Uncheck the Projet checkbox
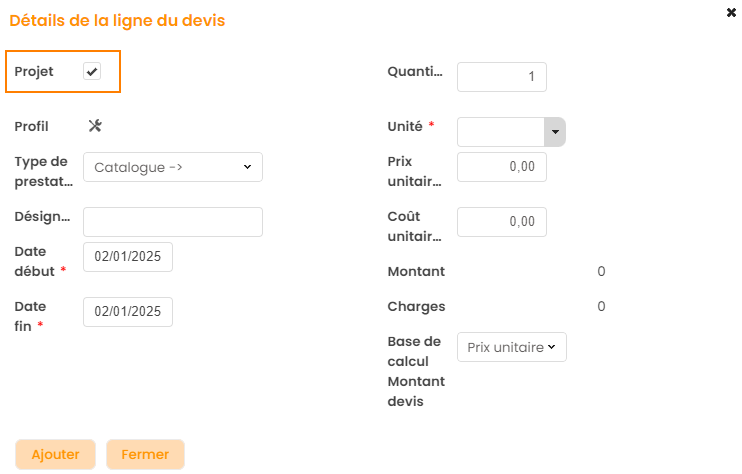The height and width of the screenshot is (474, 742). 92,72
